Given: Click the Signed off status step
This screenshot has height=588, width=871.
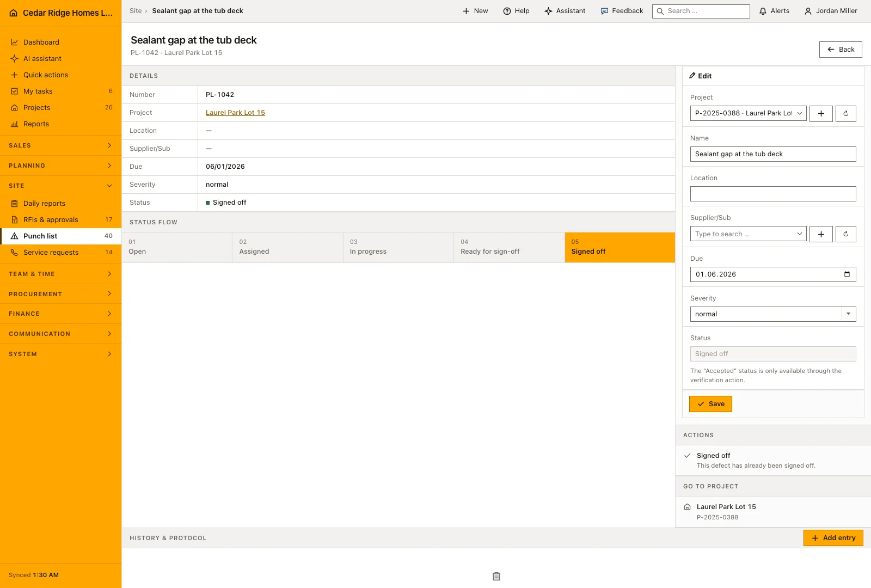Looking at the screenshot, I should tap(620, 248).
